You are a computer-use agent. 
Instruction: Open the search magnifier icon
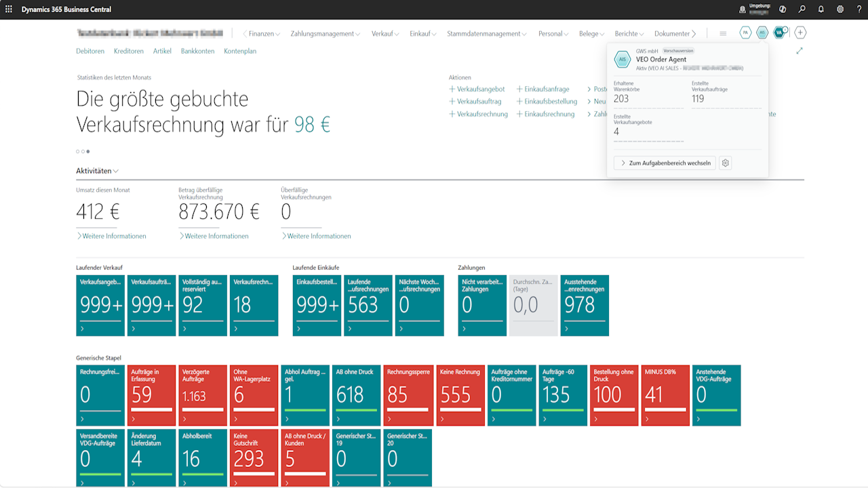point(802,9)
